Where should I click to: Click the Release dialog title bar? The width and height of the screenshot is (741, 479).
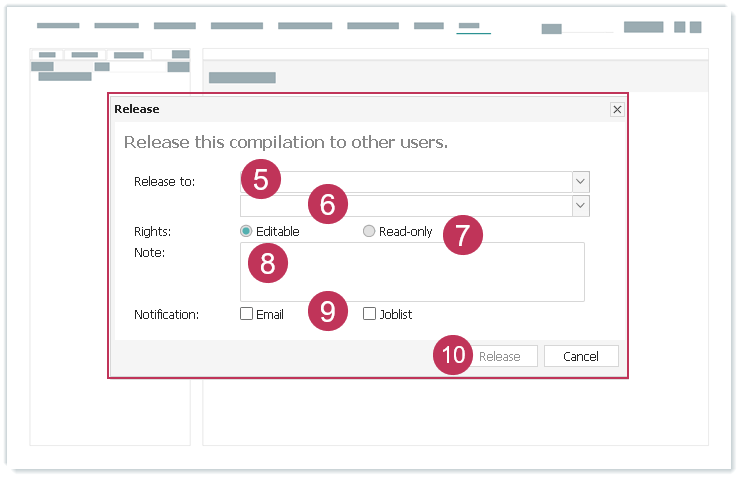(360, 109)
